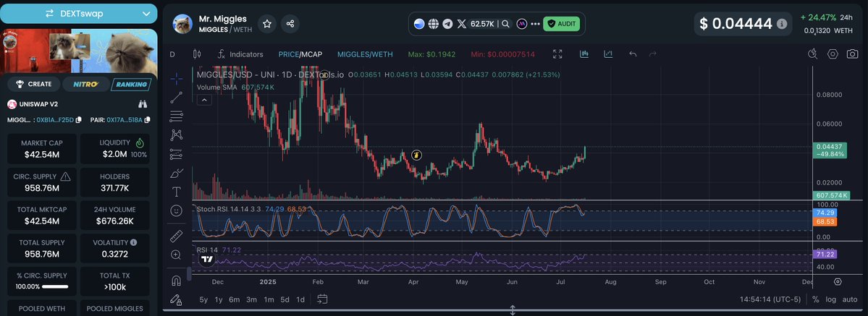Viewport: 868px width, 316px height.
Task: Collapse the indicator legend chevron
Action: pos(204,100)
